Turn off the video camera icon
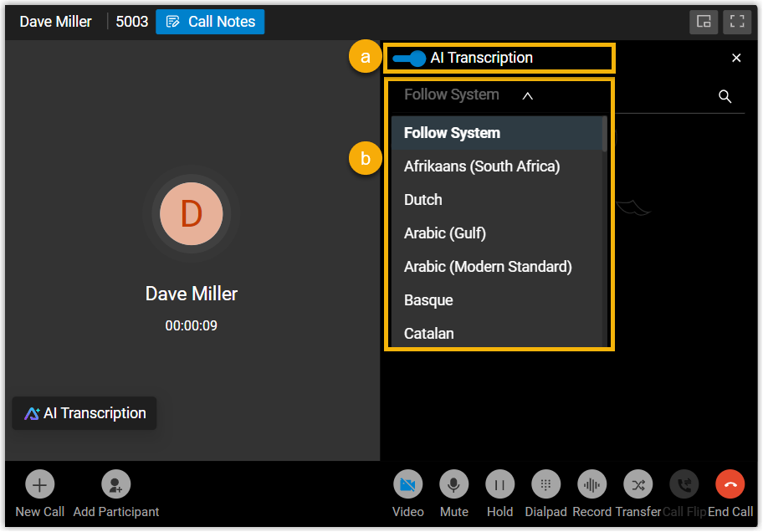 click(x=408, y=484)
